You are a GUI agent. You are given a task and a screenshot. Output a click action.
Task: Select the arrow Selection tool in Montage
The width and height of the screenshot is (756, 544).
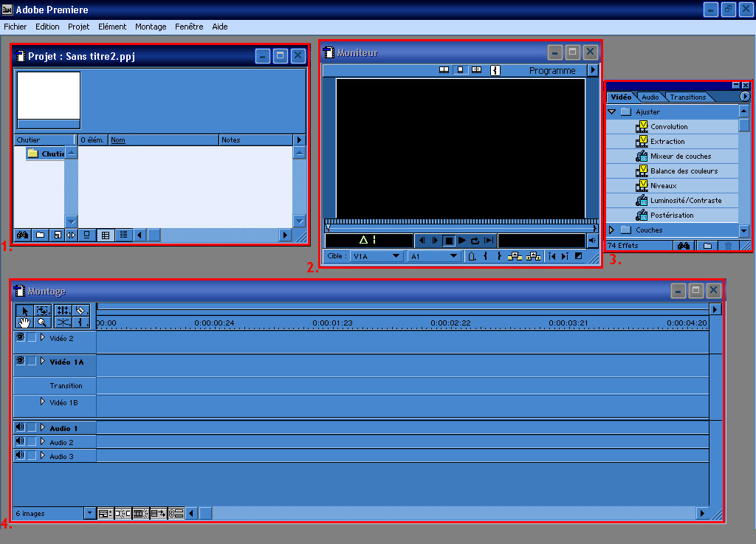click(24, 311)
